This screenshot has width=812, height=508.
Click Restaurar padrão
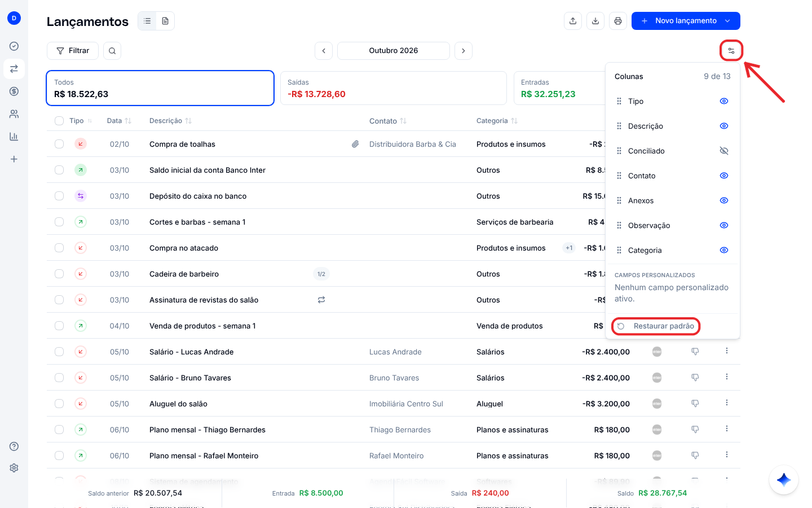click(656, 326)
